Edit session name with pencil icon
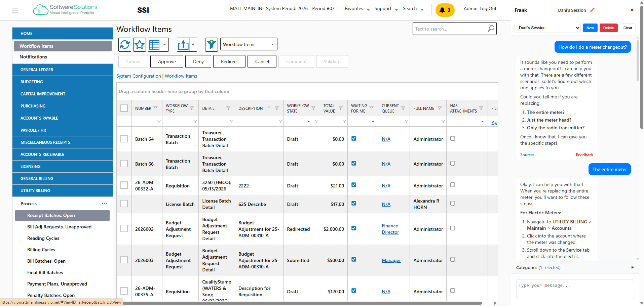The image size is (644, 306). point(592,10)
